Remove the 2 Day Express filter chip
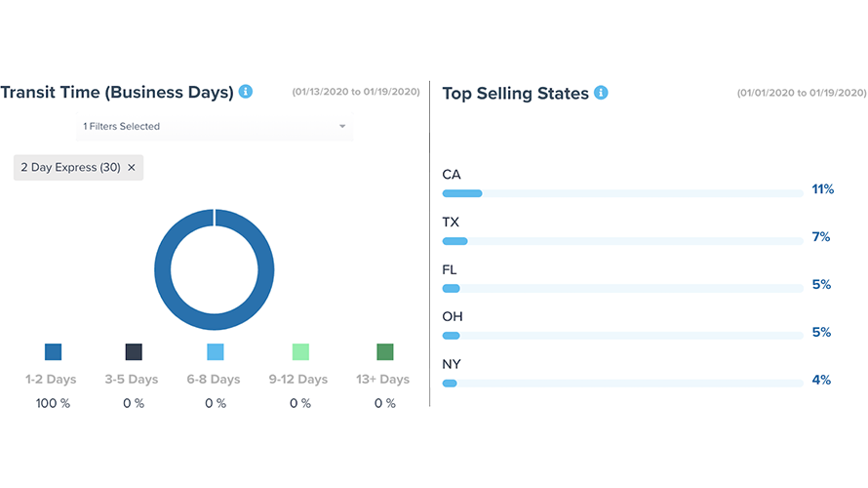Screen dimensions: 868x488 pos(132,168)
